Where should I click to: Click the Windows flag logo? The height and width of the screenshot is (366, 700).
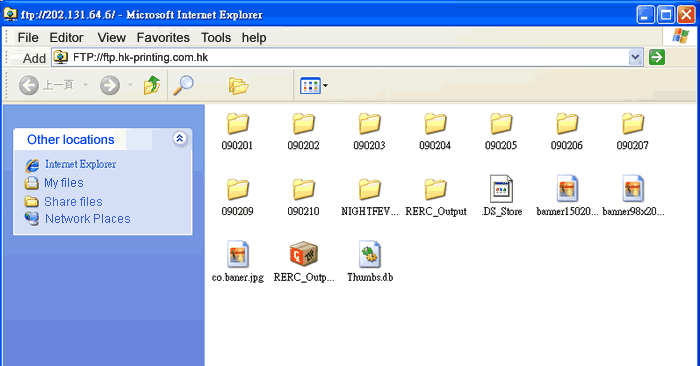(680, 36)
